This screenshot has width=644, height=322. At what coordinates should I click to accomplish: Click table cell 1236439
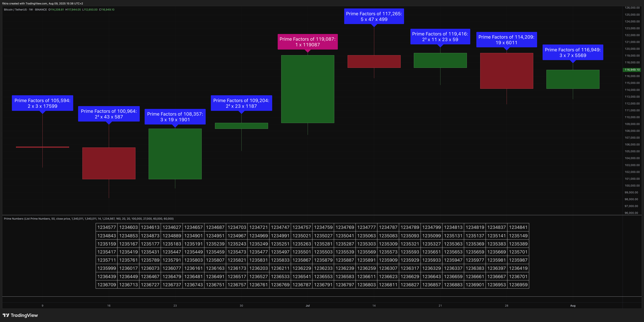coord(107,277)
